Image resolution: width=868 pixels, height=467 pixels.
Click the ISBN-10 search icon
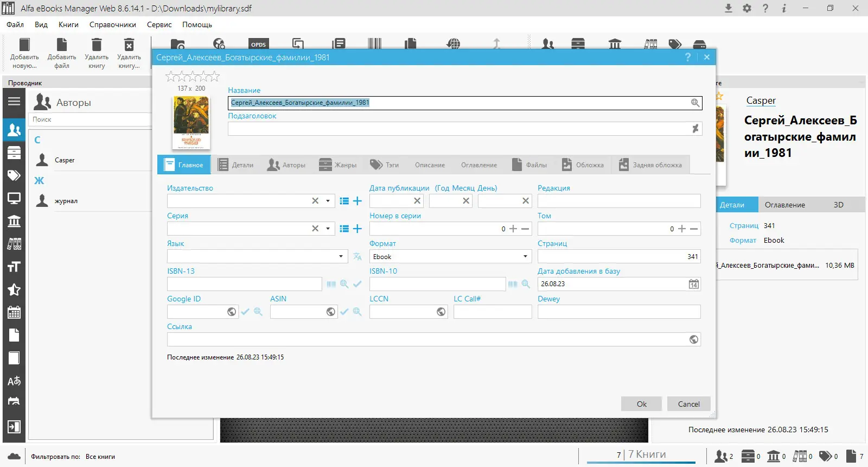(525, 284)
